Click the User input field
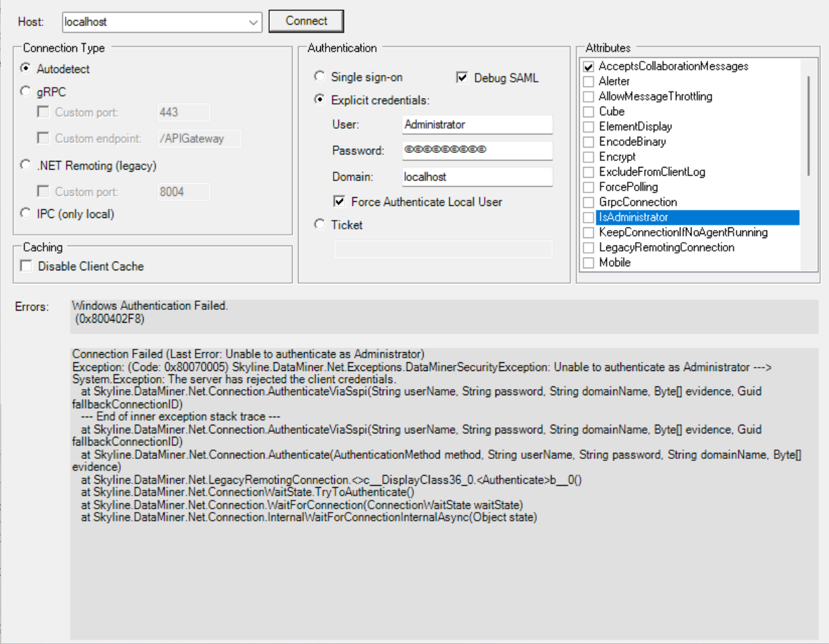Screen dimensions: 829x644 [x=477, y=125]
